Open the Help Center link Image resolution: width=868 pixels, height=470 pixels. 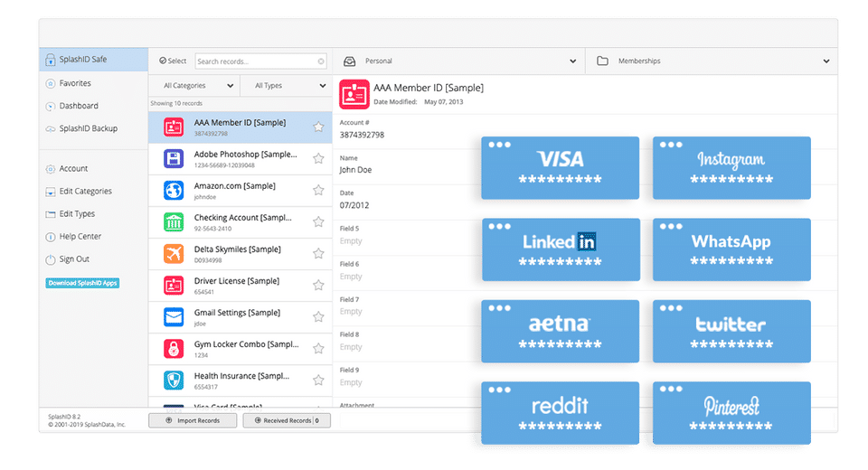tap(80, 237)
